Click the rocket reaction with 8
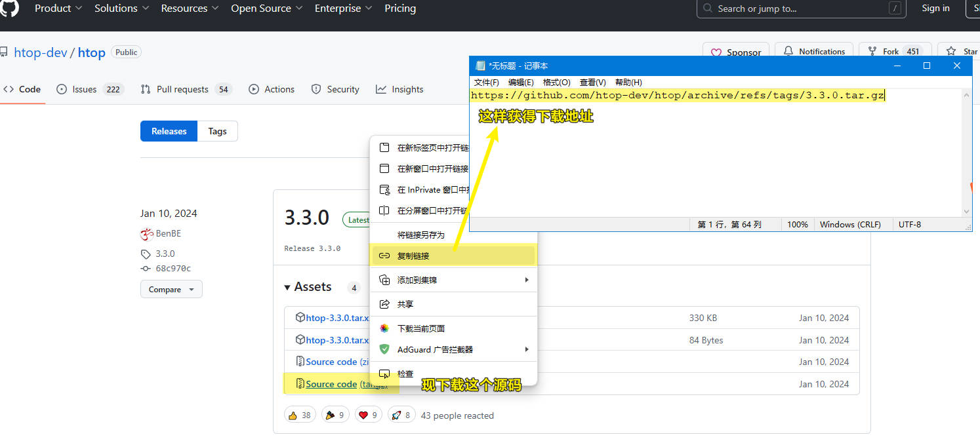This screenshot has width=980, height=441. [401, 415]
